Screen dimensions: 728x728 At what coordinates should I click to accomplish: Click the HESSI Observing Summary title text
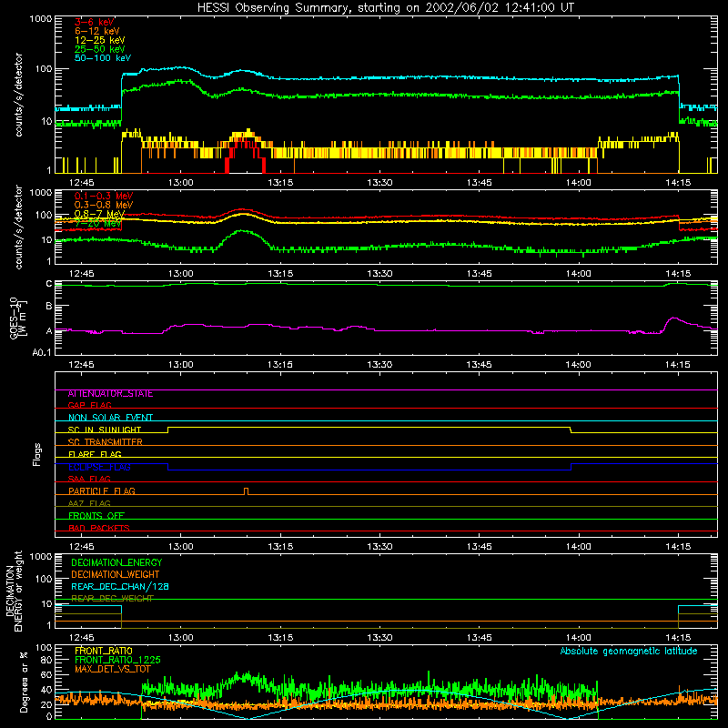(x=385, y=8)
